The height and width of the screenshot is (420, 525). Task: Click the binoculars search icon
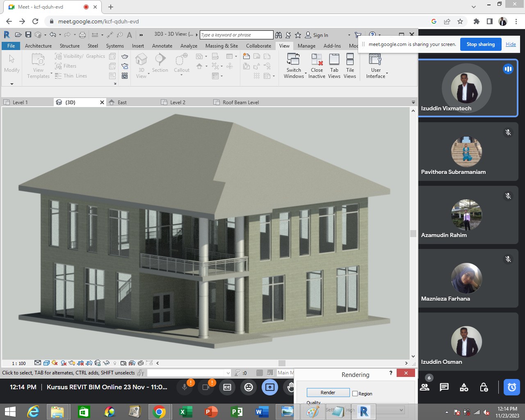[x=278, y=35]
